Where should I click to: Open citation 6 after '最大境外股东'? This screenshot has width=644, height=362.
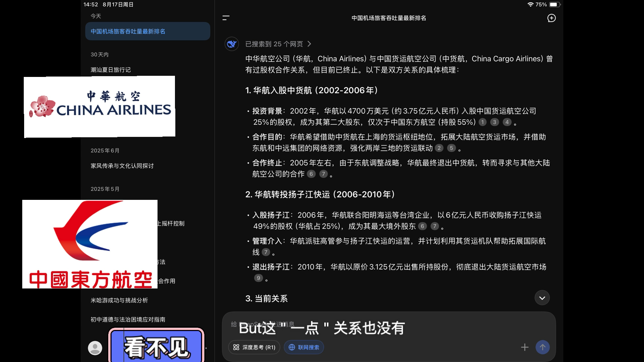[422, 226]
